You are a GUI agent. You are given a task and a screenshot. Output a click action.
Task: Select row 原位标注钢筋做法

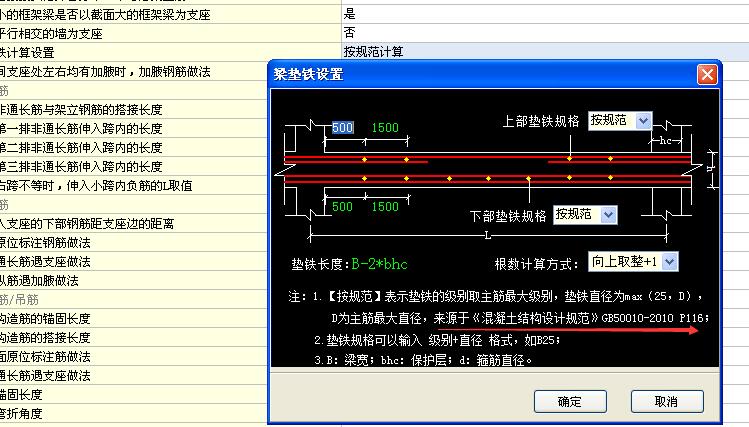[x=133, y=243]
